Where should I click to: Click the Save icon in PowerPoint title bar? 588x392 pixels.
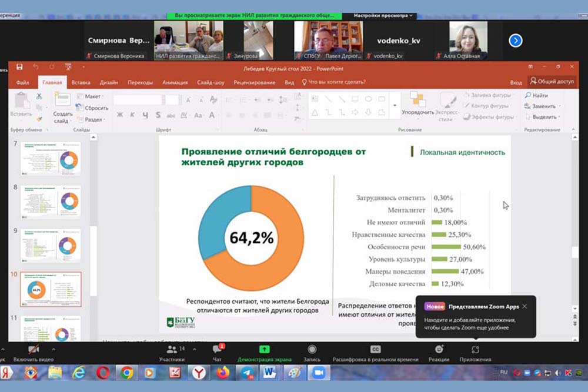pos(19,67)
